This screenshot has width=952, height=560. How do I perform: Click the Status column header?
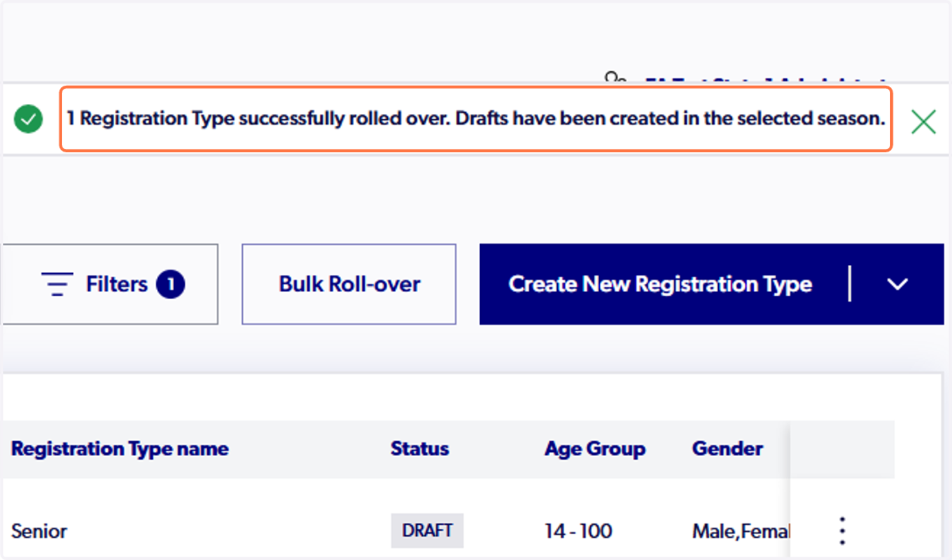click(419, 449)
